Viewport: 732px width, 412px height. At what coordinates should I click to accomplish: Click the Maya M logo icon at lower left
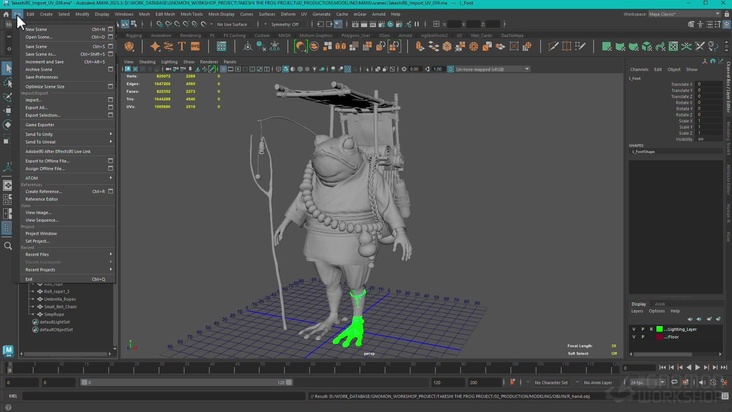7,350
